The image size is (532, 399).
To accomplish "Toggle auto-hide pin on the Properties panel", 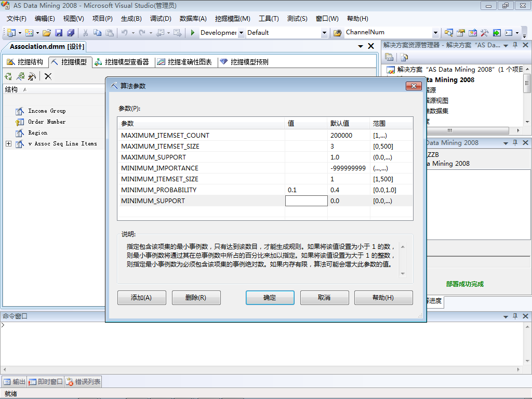I will click(x=515, y=143).
